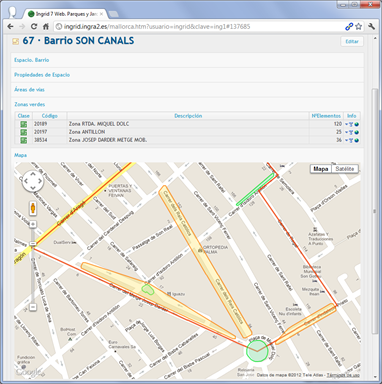This screenshot has height=384, width=382.
Task: Click the Editar button
Action: 352,41
